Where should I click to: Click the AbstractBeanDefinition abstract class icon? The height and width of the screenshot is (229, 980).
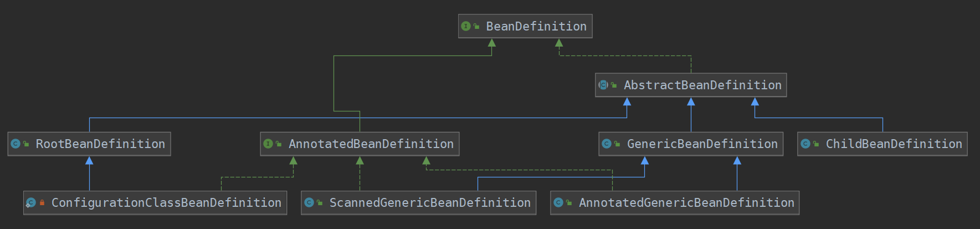(x=603, y=85)
